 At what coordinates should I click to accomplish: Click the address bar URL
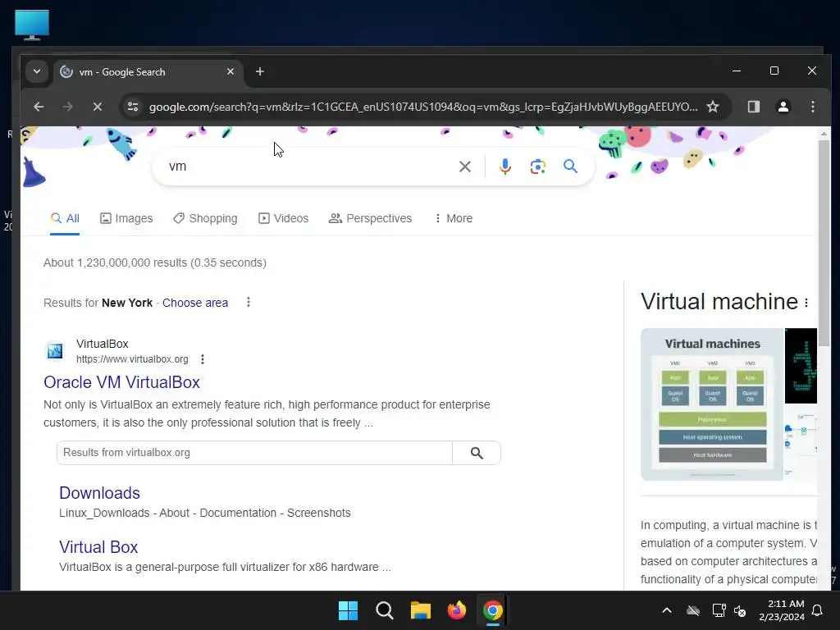pos(423,107)
